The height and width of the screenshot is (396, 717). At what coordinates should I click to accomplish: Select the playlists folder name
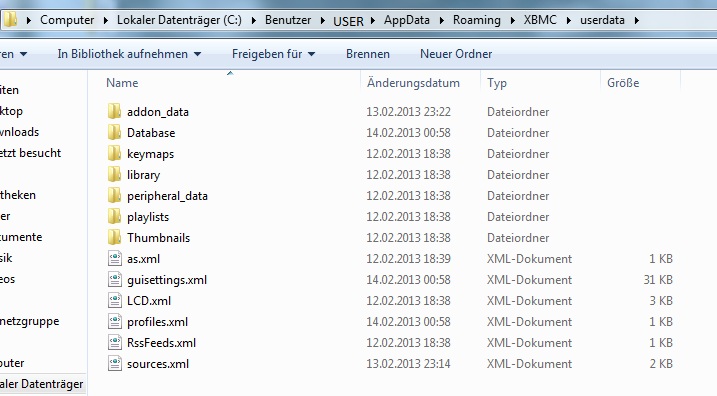point(148,217)
